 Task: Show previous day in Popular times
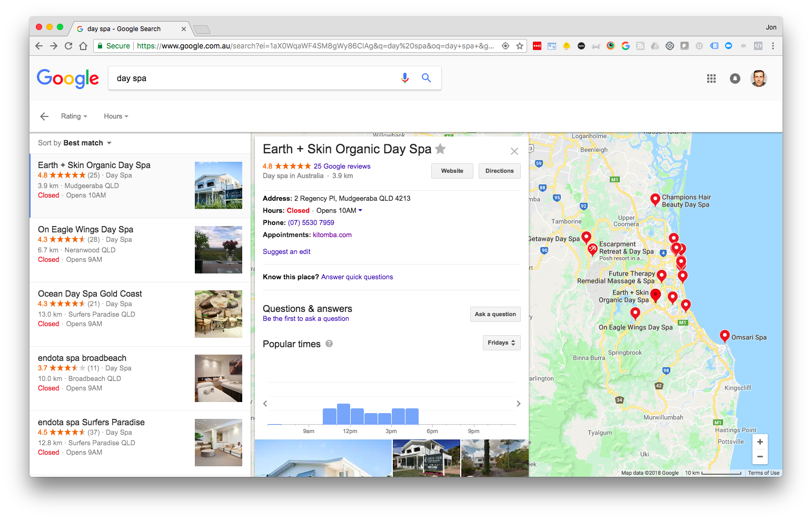[x=265, y=404]
